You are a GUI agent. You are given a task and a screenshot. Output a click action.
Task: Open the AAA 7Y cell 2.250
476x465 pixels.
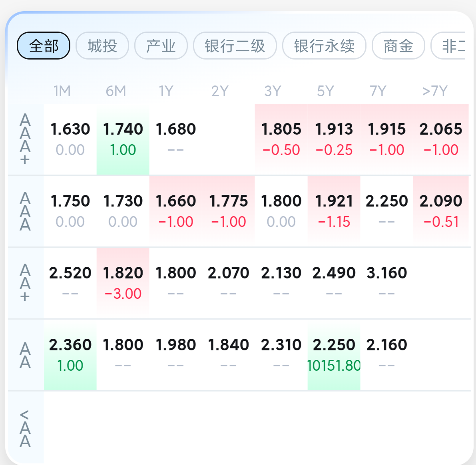click(387, 211)
